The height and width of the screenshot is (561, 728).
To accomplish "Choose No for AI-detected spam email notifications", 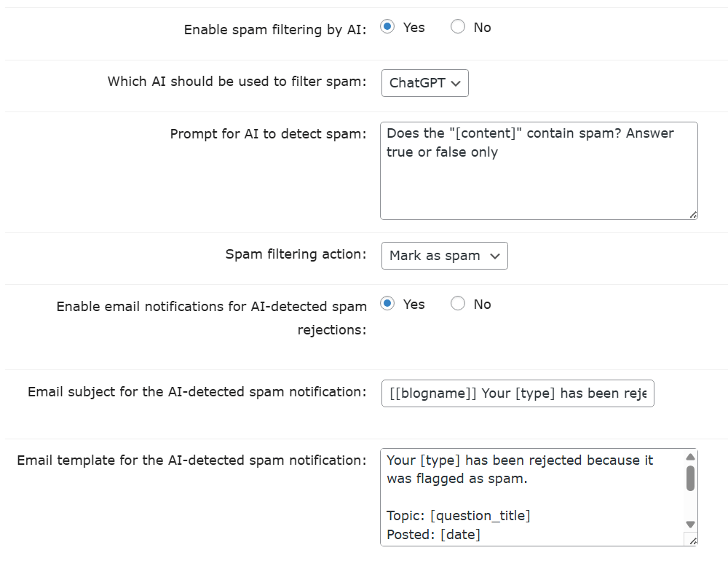I will (458, 305).
